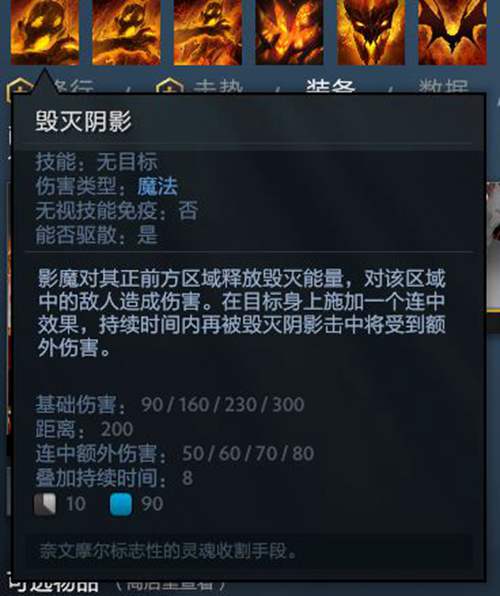Open the 修行 tab
500x596 pixels.
click(x=74, y=87)
